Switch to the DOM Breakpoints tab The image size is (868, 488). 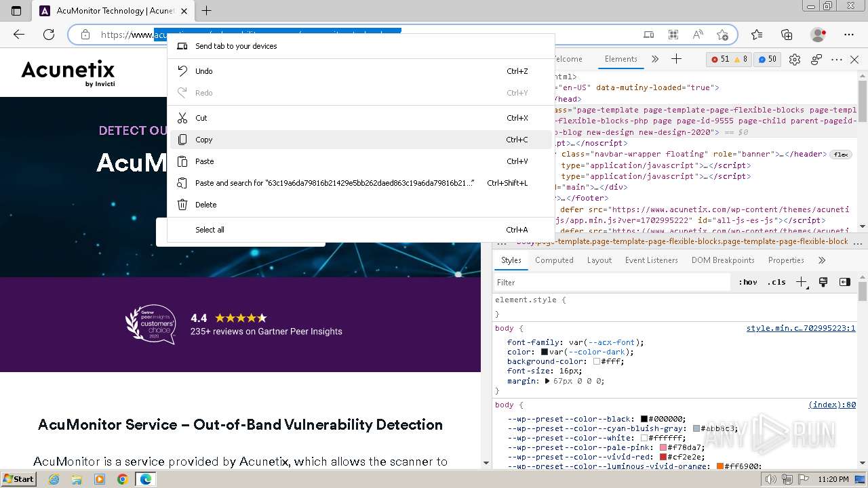pyautogui.click(x=723, y=260)
